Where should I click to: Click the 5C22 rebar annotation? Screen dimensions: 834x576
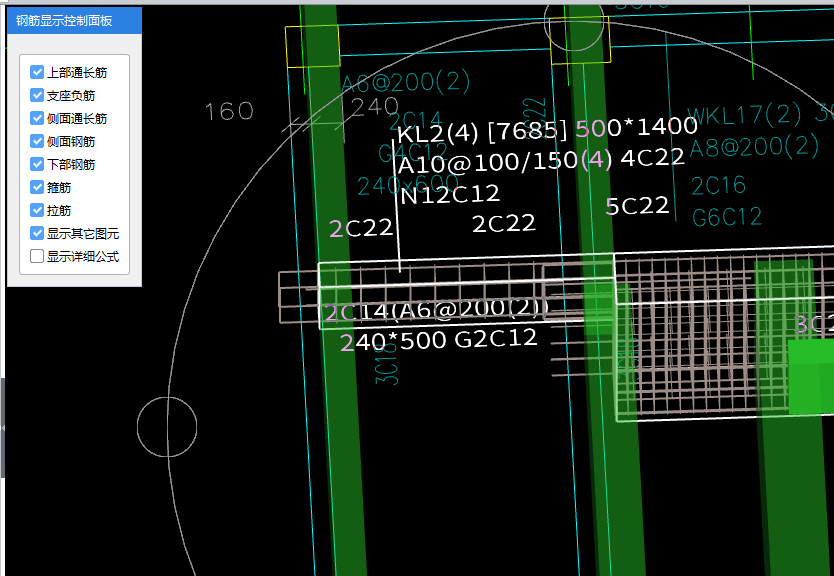[637, 206]
